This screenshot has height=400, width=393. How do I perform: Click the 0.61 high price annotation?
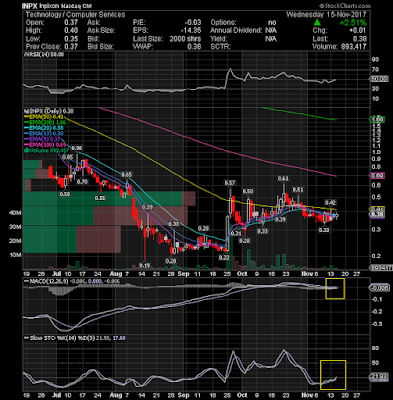point(283,179)
